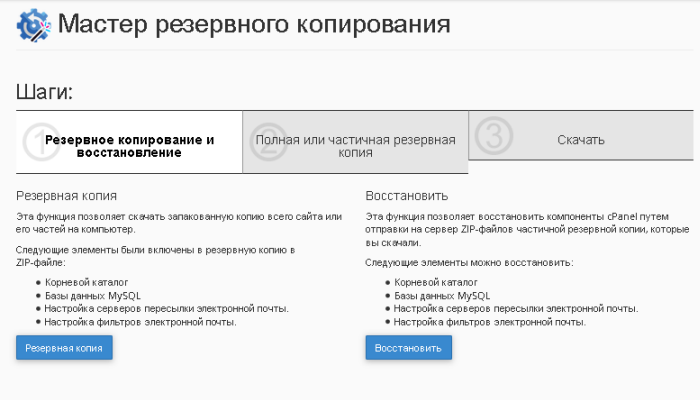
Task: Go to the "Скачать" step tab
Action: (581, 136)
